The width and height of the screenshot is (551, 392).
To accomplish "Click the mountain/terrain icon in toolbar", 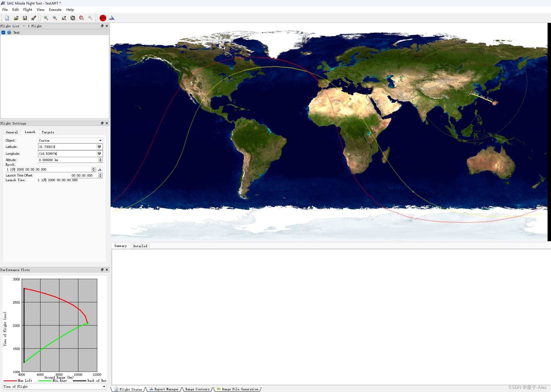I will pyautogui.click(x=111, y=18).
